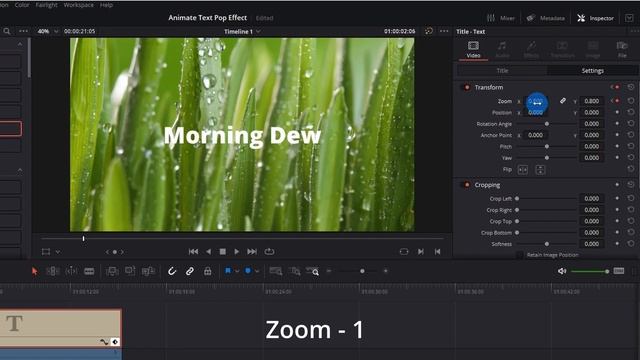Toggle the linked selection chain icon
The image size is (640, 360).
click(x=190, y=271)
